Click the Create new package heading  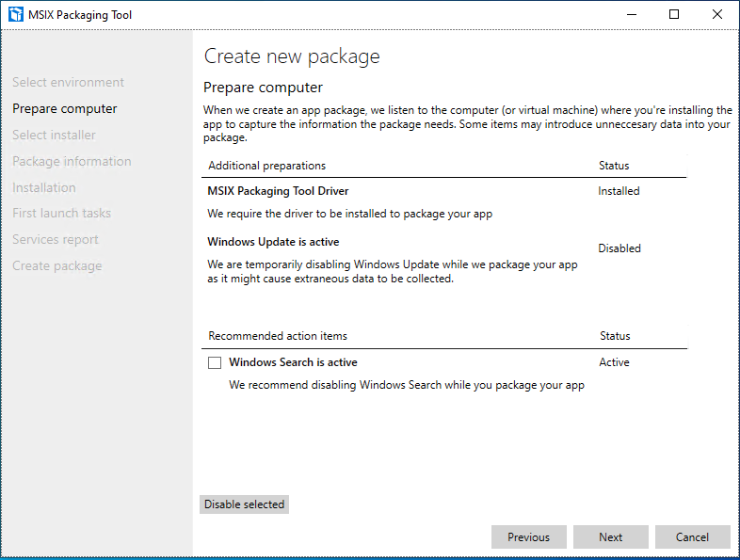coord(292,56)
